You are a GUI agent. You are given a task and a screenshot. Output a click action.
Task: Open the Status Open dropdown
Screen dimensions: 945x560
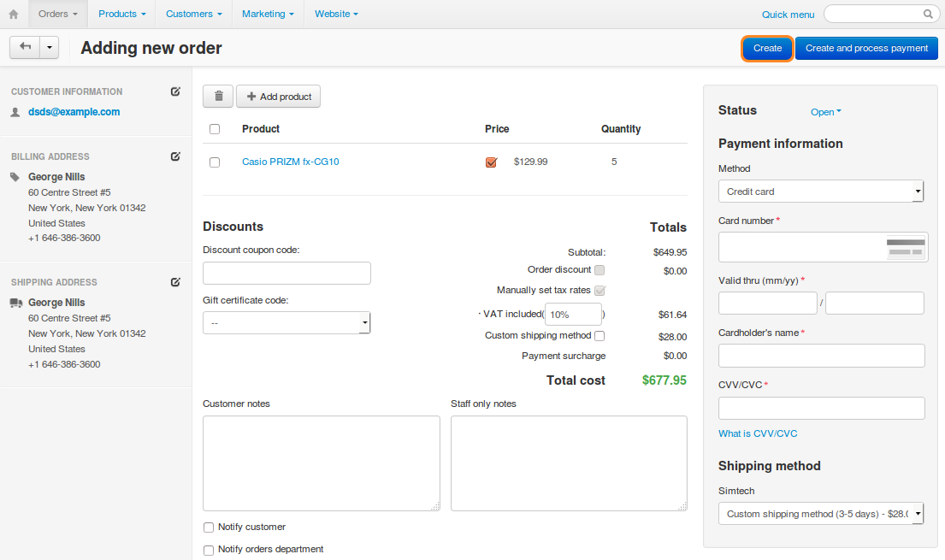coord(825,112)
